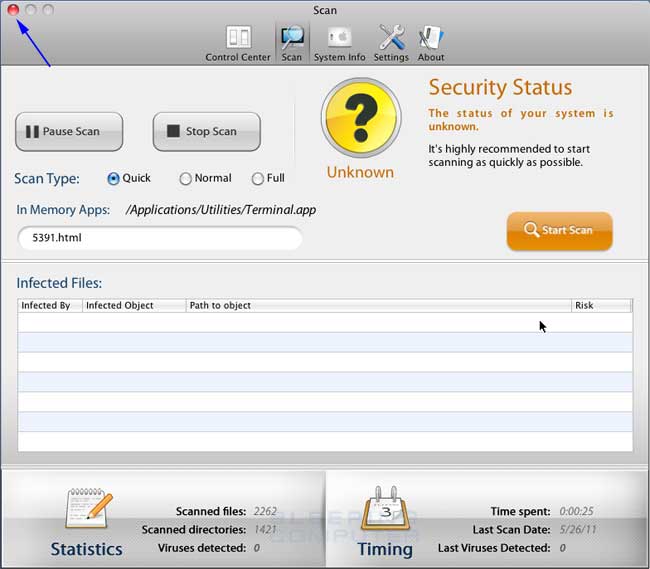Minimize the Scan window

pos(31,9)
